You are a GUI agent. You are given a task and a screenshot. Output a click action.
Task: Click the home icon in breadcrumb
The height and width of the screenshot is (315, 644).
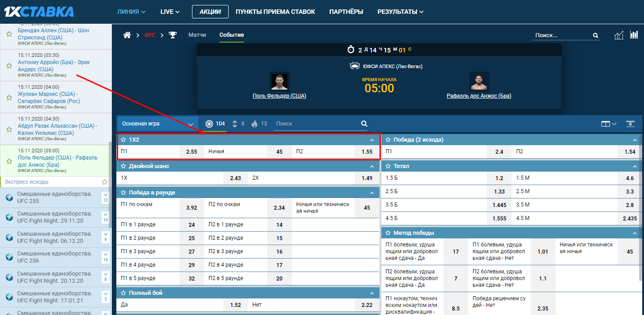click(x=127, y=35)
